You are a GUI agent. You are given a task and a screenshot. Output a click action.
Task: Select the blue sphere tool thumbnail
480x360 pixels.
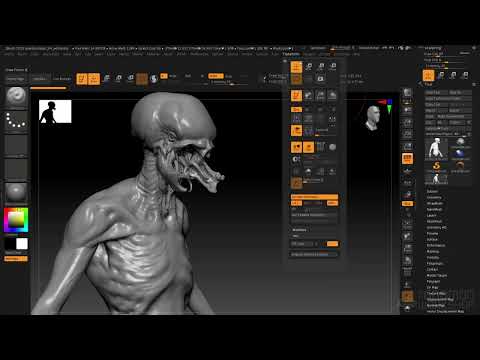pos(460,154)
